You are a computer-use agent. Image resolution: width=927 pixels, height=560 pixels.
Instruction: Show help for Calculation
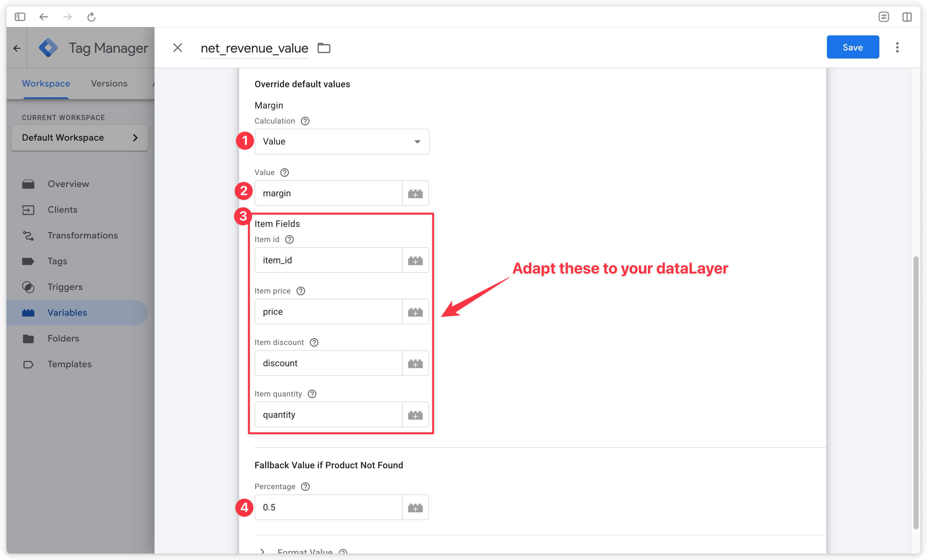(x=305, y=121)
